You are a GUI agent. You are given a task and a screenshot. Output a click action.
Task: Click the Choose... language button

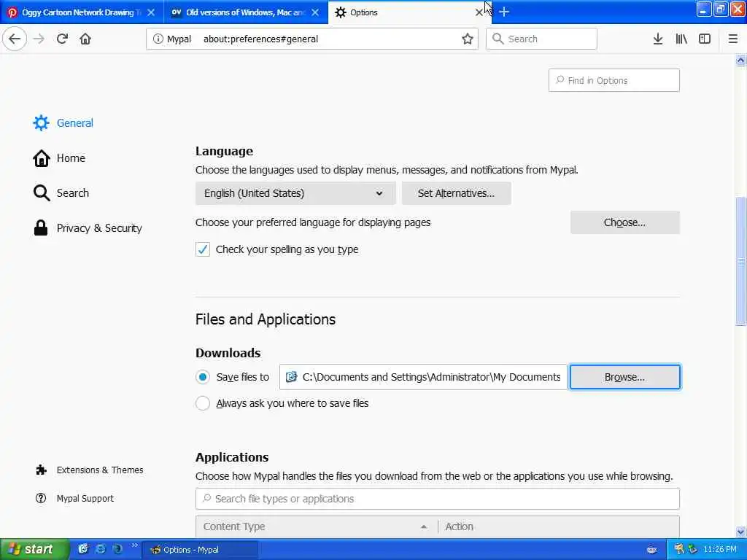(624, 222)
